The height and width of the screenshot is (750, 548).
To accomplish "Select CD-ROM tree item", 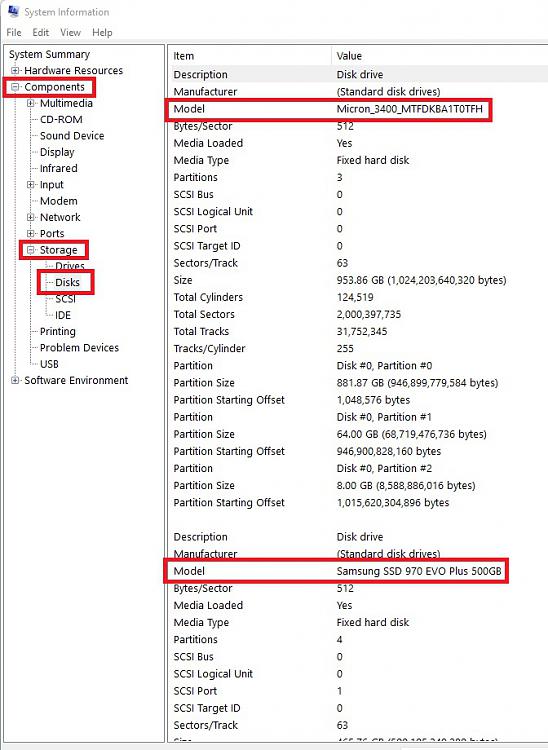I will click(61, 120).
